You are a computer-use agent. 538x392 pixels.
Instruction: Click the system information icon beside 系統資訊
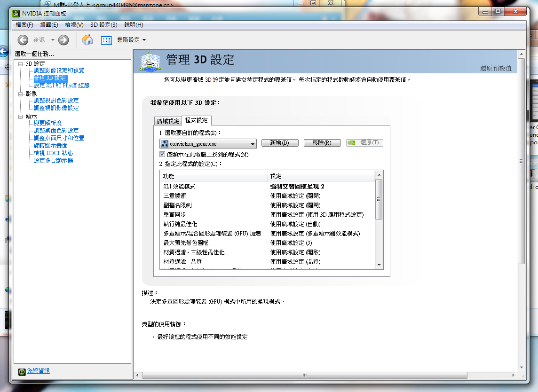click(22, 371)
